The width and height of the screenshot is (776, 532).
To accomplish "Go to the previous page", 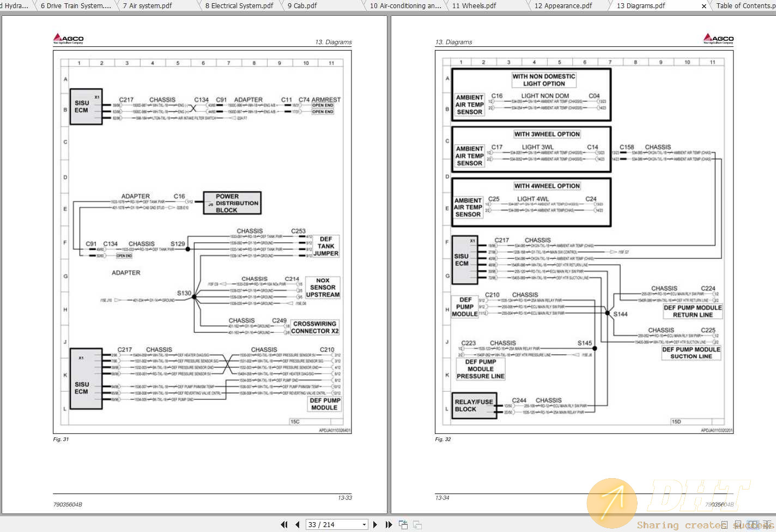I will point(298,524).
